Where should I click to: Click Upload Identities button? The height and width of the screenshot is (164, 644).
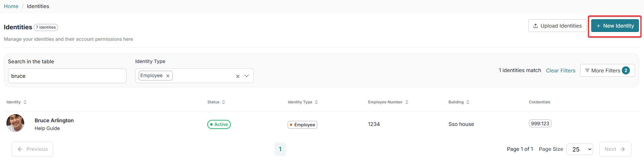(x=557, y=26)
